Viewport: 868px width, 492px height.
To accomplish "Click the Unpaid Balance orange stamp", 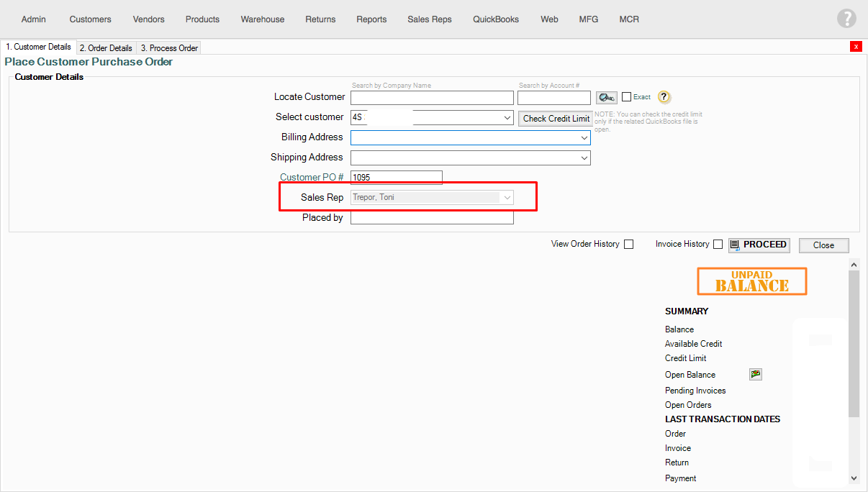I will 751,281.
